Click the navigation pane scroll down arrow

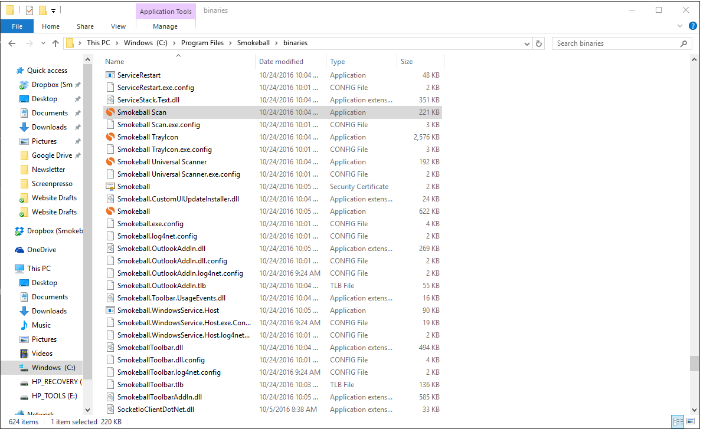point(87,410)
